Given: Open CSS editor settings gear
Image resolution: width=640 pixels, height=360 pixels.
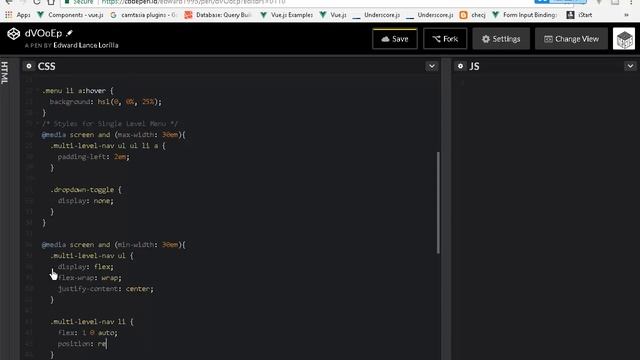Looking at the screenshot, I should point(29,66).
